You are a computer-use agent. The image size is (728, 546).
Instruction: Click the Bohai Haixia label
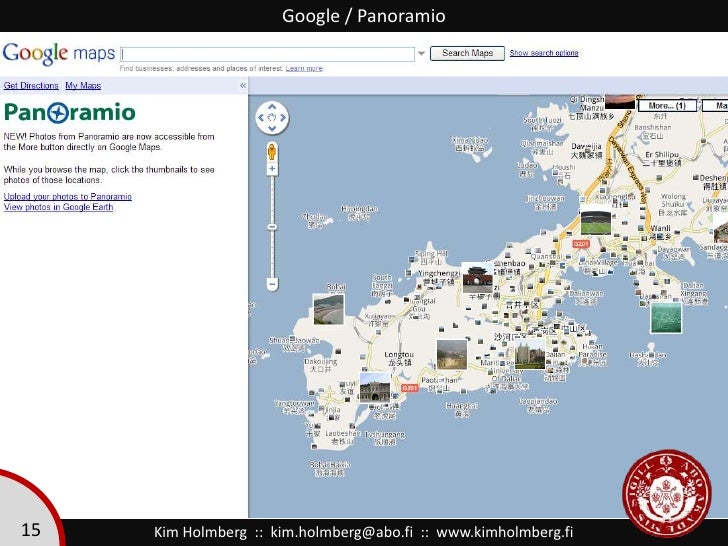[330, 468]
